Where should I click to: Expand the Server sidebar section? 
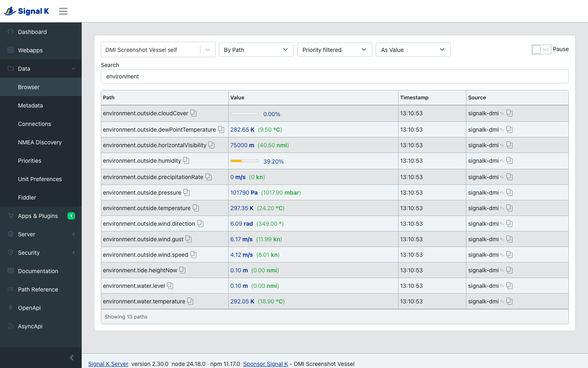(41, 234)
